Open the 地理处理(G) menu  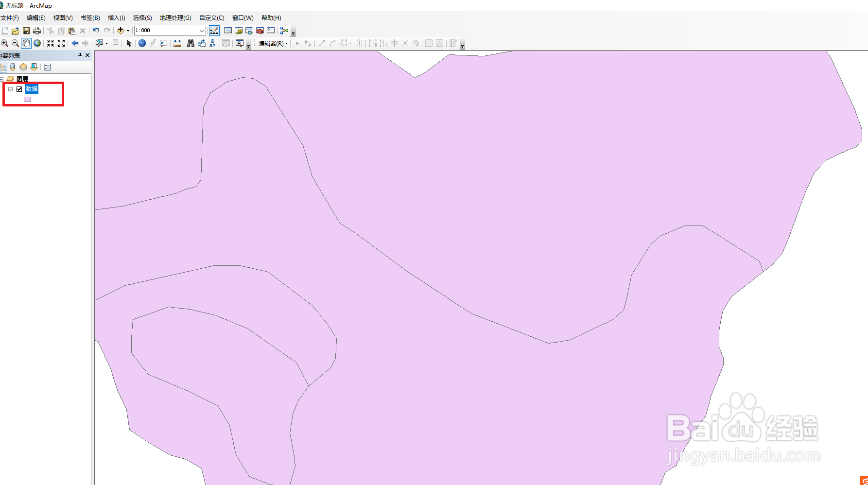[x=174, y=17]
